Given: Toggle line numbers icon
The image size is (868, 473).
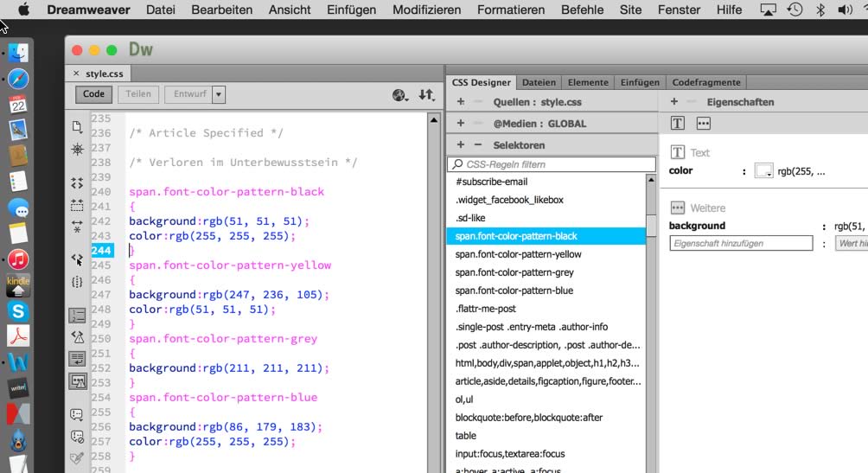Looking at the screenshot, I should 78,315.
